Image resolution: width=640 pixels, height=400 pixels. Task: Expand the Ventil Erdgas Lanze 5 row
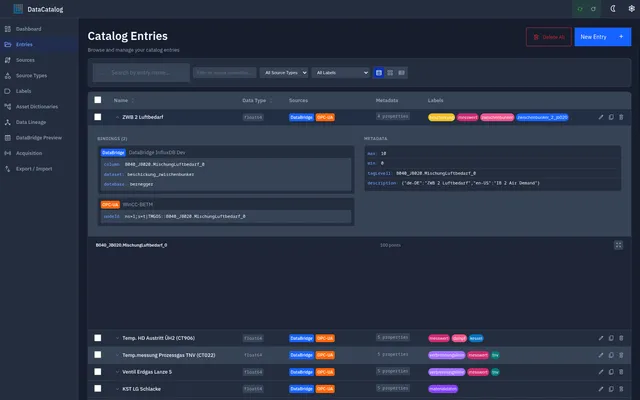click(117, 372)
